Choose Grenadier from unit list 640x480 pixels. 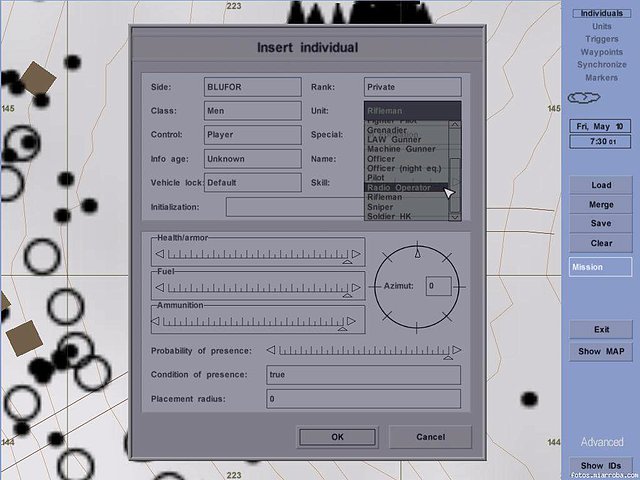[407, 130]
